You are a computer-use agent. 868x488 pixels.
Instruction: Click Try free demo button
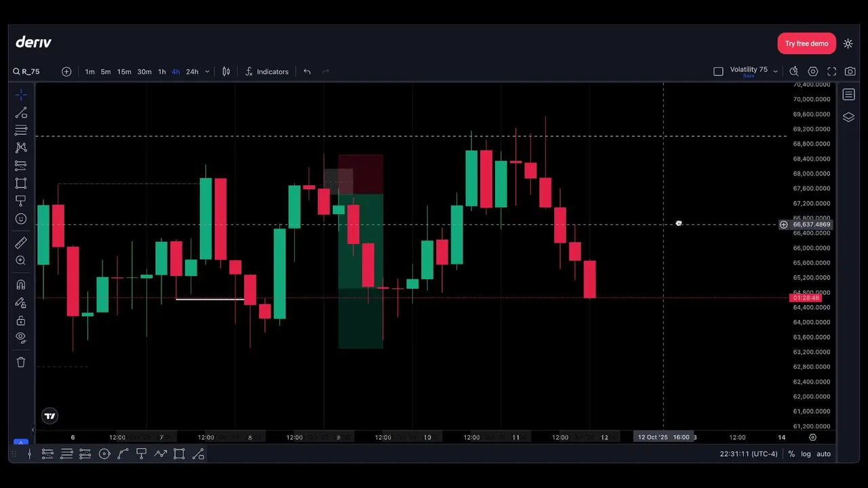[806, 43]
